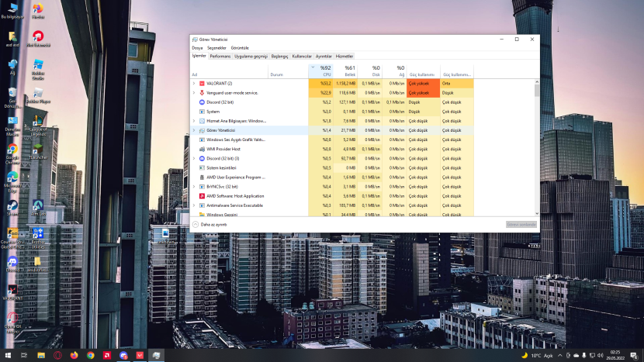Open the Görüntüle menu

240,48
